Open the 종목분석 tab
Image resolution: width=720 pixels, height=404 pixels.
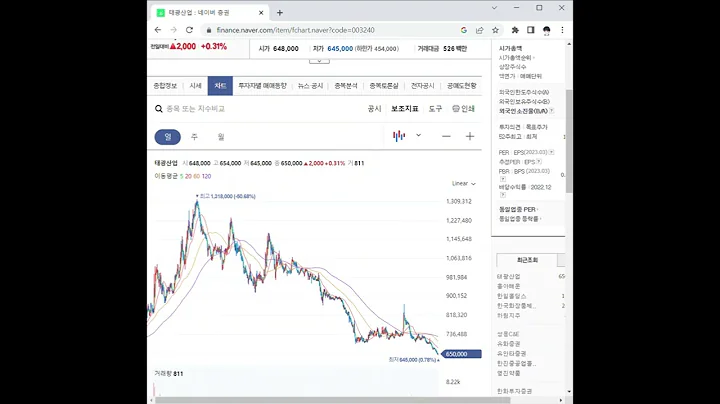point(346,86)
